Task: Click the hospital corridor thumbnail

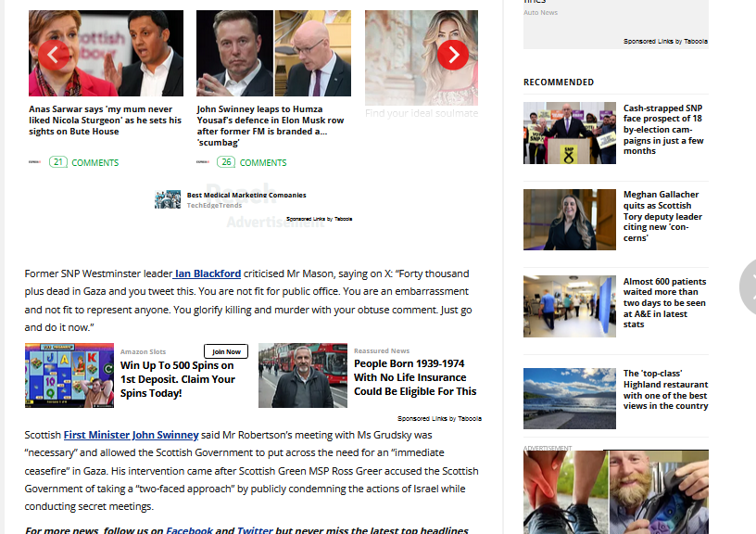Action: 570,306
